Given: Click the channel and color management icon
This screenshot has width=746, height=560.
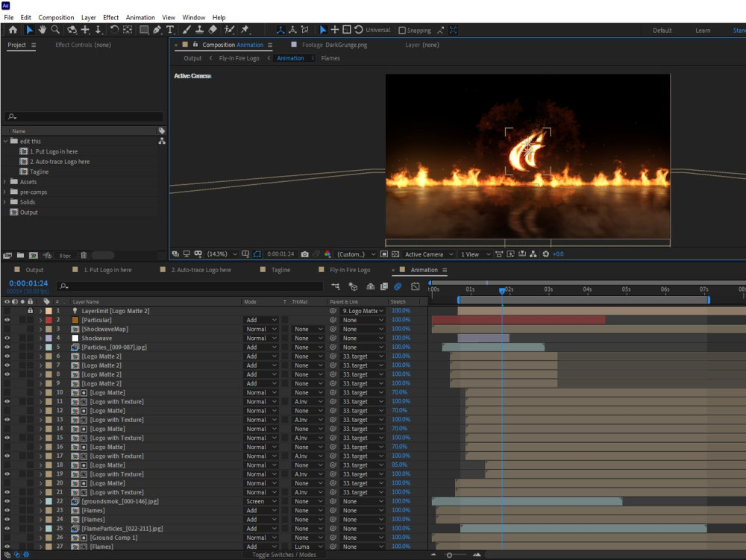Looking at the screenshot, I should point(327,254).
